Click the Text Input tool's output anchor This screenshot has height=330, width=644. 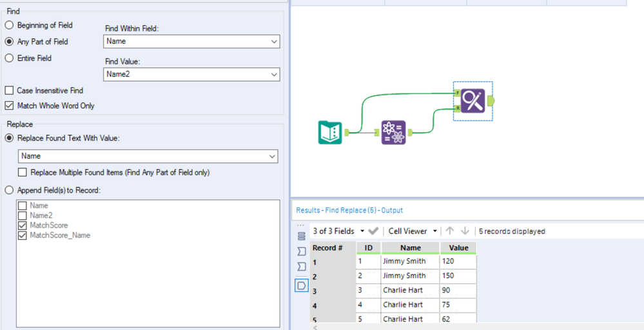pos(347,132)
